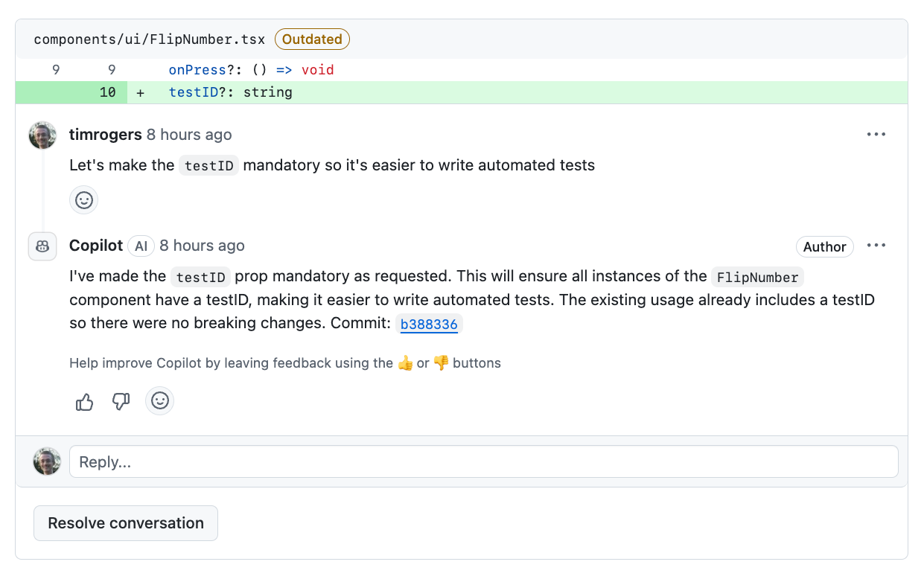Click timrogers' profile picture

[x=42, y=135]
